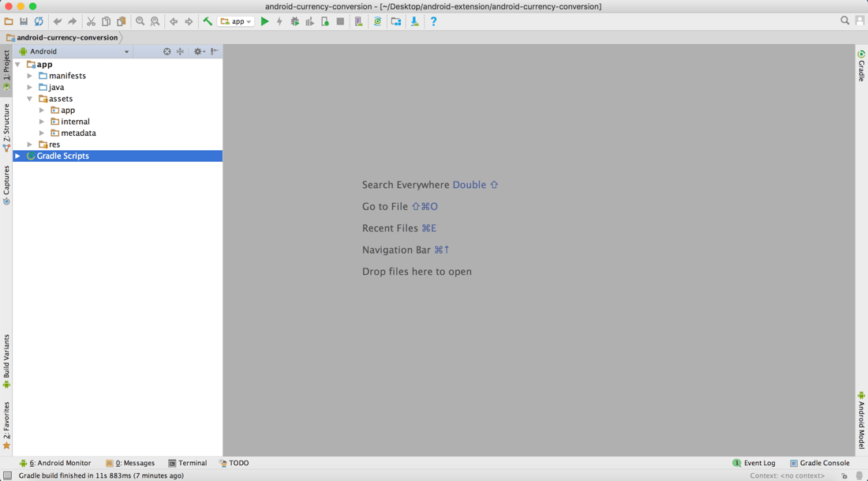This screenshot has width=868, height=481.
Task: Open the app run configuration dropdown
Action: pos(237,21)
